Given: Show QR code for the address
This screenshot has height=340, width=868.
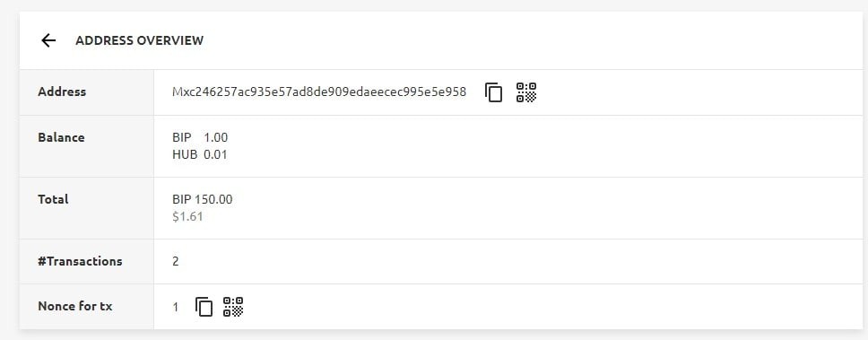Looking at the screenshot, I should tap(525, 92).
